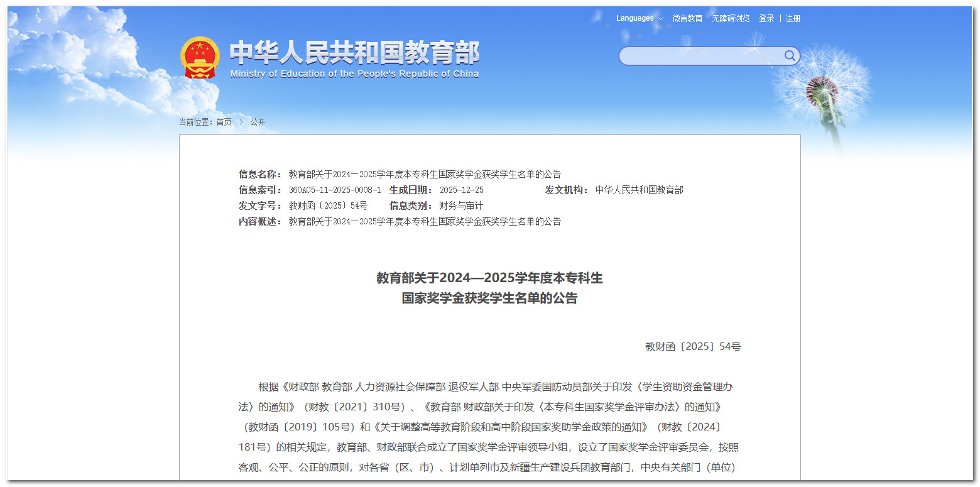Click the right-aligned 教财函〔2025〕54号 document number

pos(693,346)
